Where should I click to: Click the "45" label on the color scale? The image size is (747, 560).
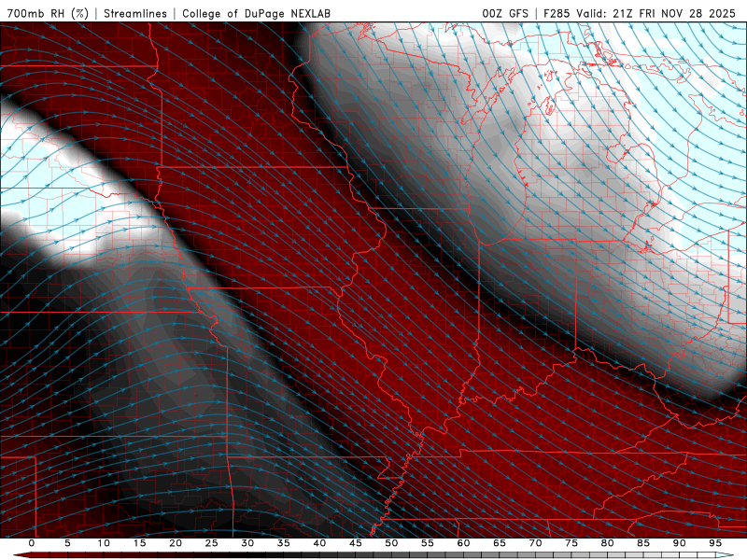(356, 543)
